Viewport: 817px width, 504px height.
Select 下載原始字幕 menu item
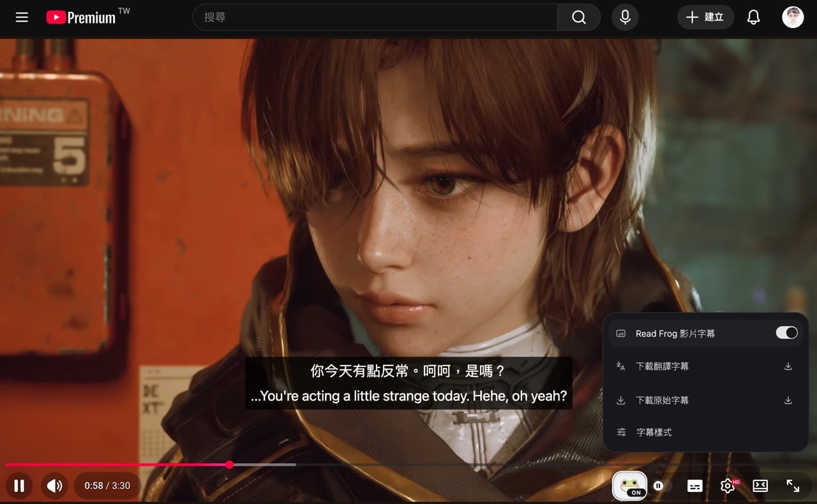click(x=705, y=400)
